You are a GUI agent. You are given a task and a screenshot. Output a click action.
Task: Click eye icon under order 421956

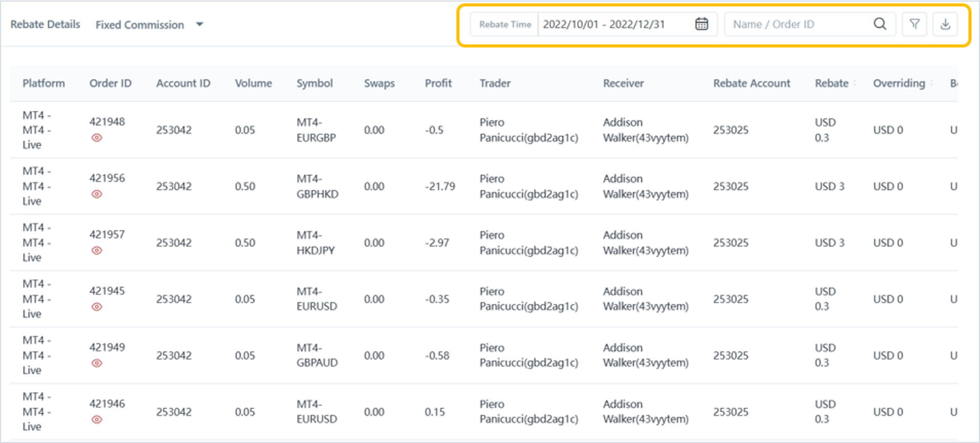(x=97, y=194)
